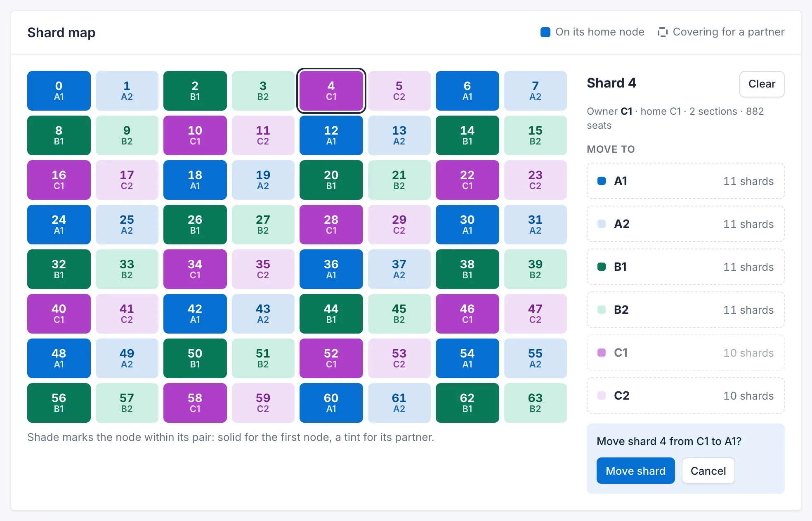Cancel the shard move confirmation
Screen dimensions: 812x521
pos(708,471)
